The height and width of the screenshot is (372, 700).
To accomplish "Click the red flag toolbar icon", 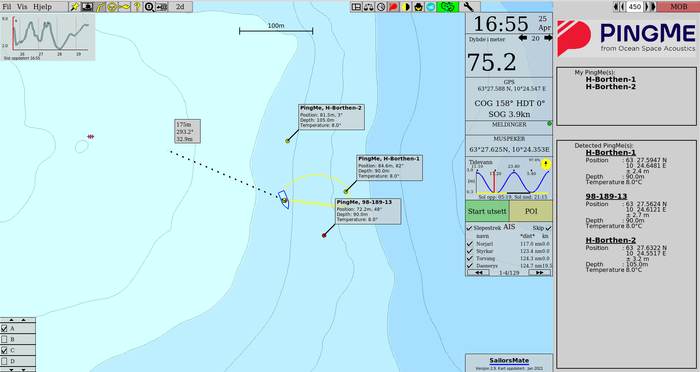I will coord(393,7).
